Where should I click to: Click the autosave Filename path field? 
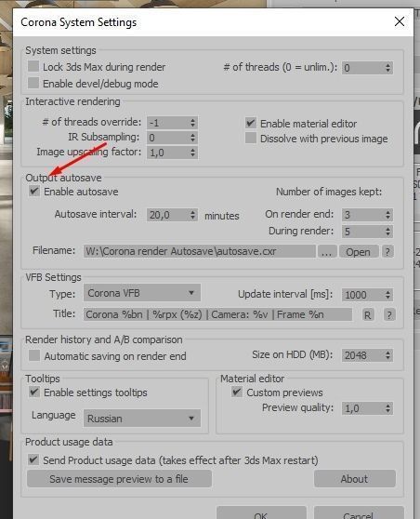[x=200, y=251]
